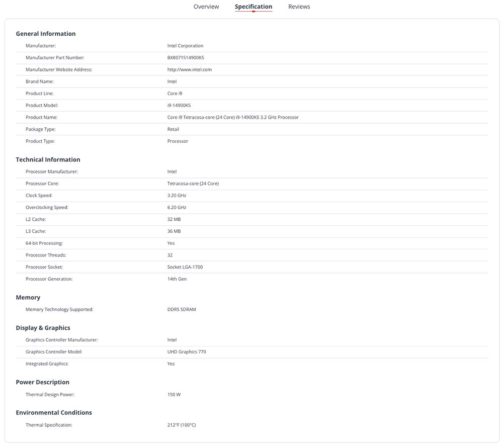This screenshot has width=503, height=448.
Task: Click the Overclocking Speed label
Action: coord(47,208)
